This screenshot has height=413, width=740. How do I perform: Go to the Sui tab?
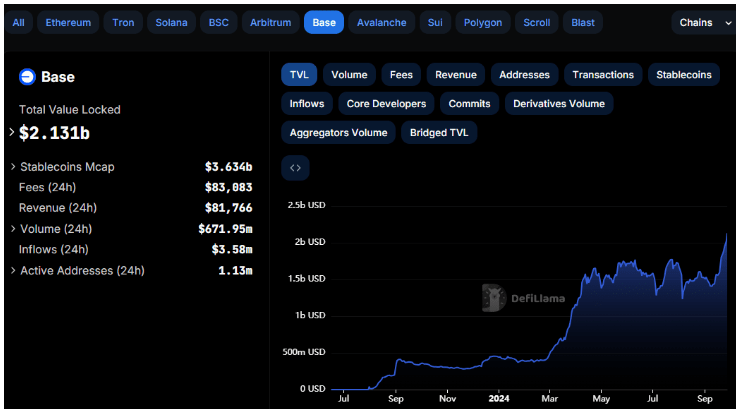435,23
